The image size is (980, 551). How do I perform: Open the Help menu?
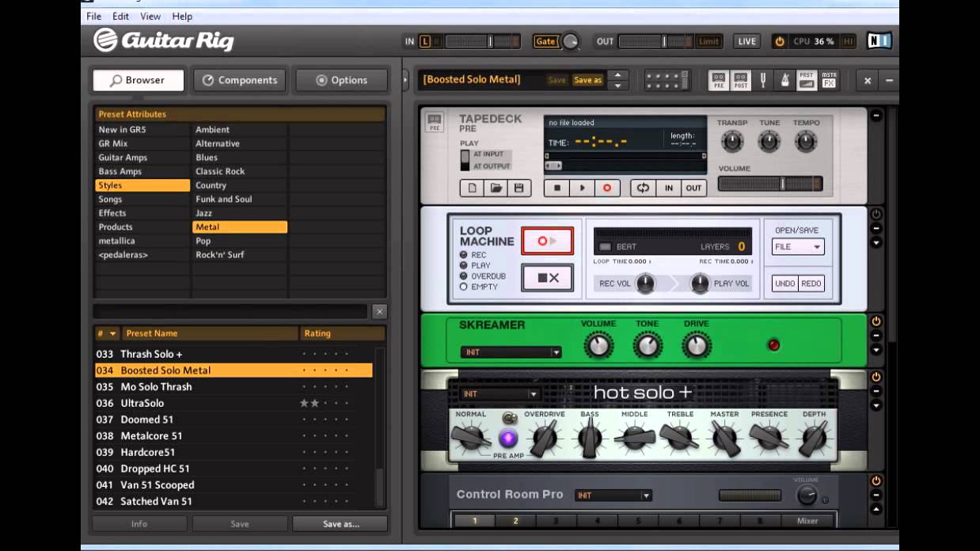coord(182,16)
